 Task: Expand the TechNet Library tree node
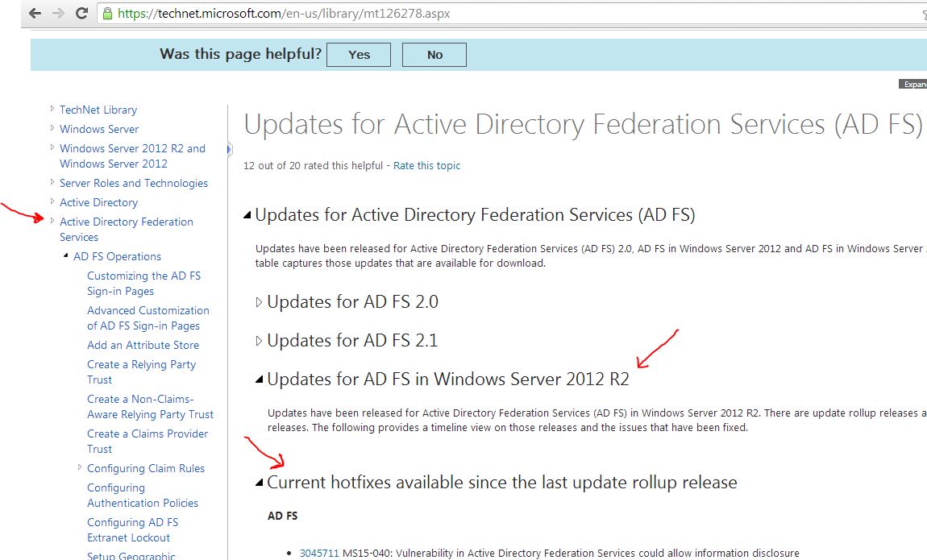[52, 109]
